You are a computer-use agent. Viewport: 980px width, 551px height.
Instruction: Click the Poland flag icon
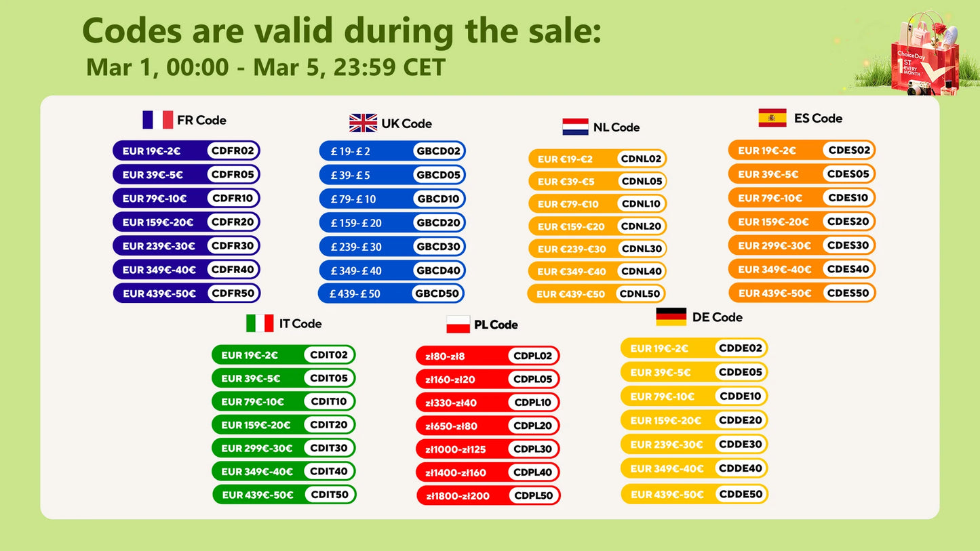tap(458, 325)
